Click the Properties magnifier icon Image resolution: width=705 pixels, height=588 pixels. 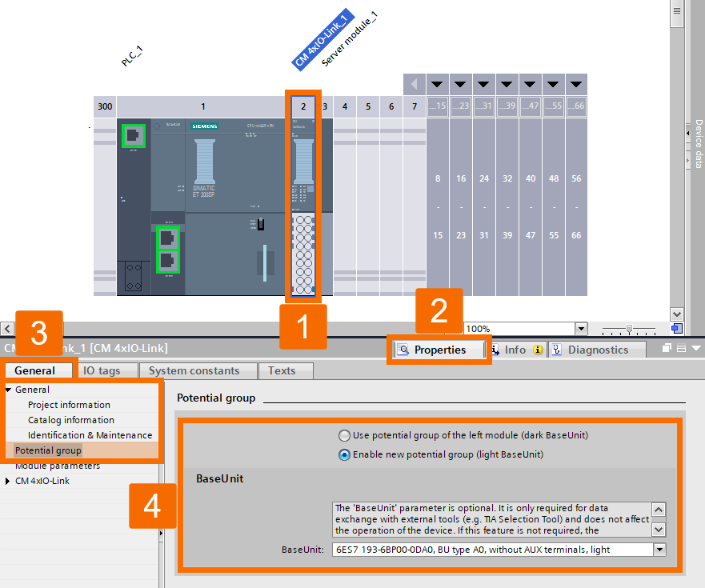[x=403, y=350]
